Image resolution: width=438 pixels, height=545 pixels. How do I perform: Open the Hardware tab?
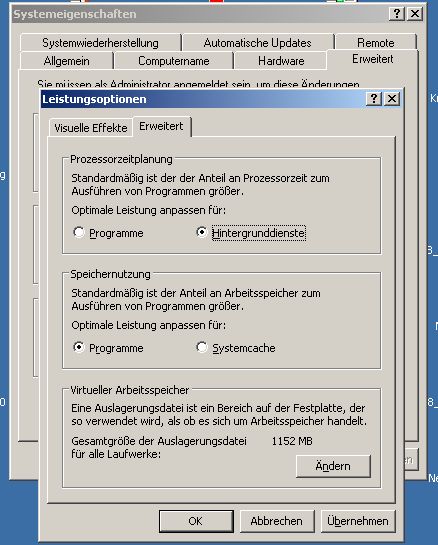tap(281, 61)
